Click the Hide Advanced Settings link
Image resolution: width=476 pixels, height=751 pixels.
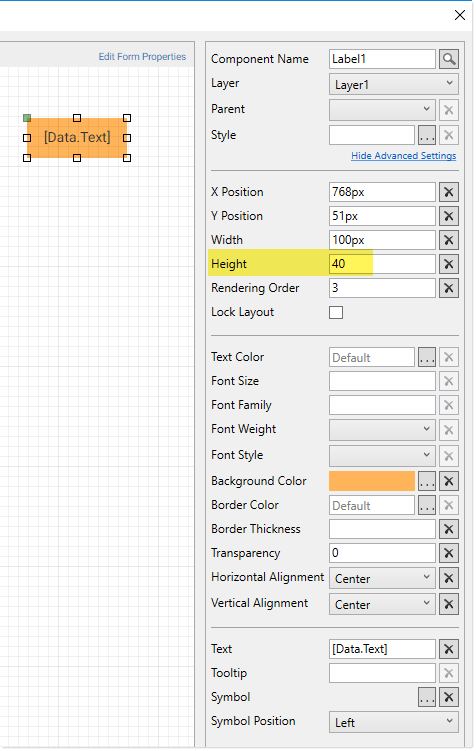pyautogui.click(x=404, y=156)
